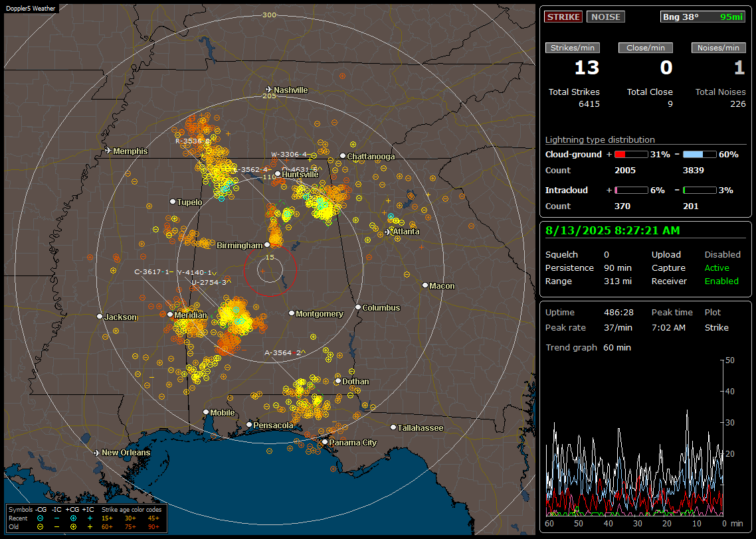This screenshot has width=756, height=539.
Task: Click the Old +CG symbol in legend
Action: (73, 527)
